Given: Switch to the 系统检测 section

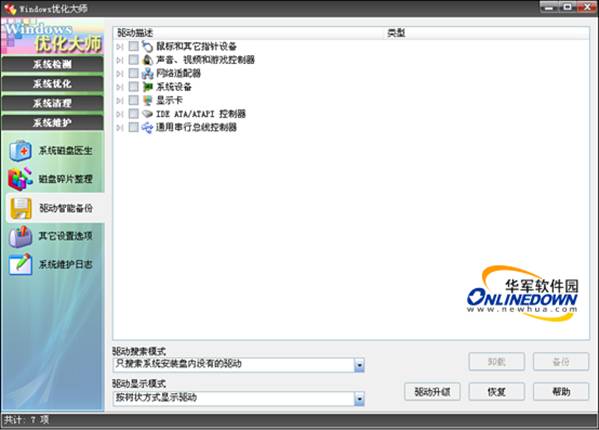Looking at the screenshot, I should pyautogui.click(x=52, y=64).
